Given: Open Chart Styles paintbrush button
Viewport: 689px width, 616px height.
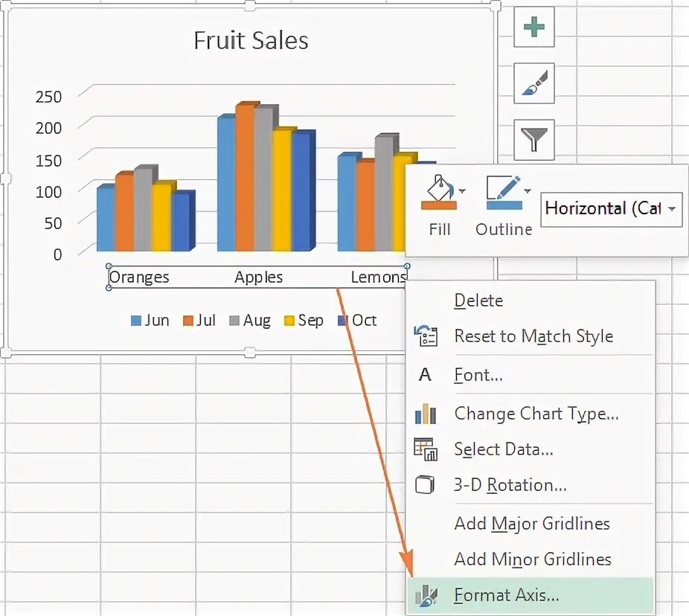Looking at the screenshot, I should coord(534,83).
